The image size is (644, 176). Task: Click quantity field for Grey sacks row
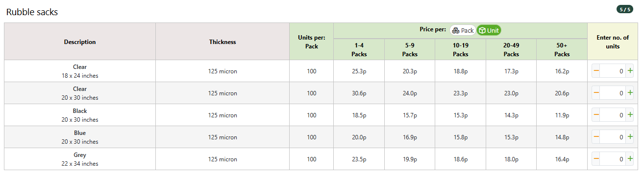pos(613,159)
